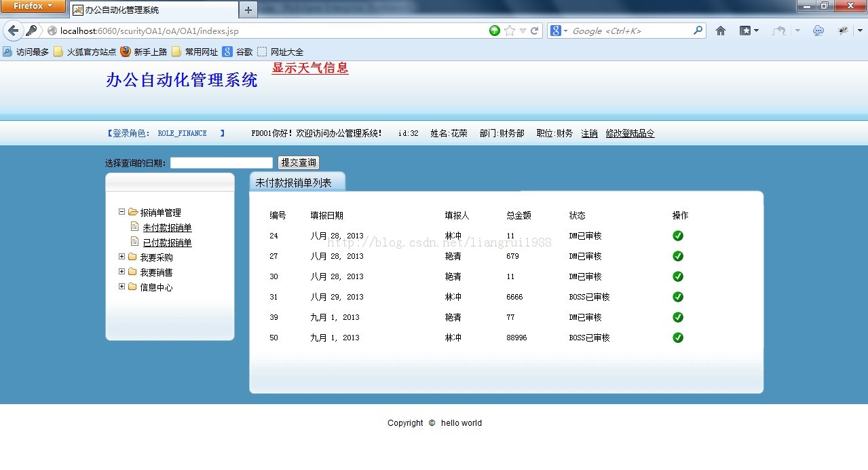Open the orange Firefox menu button
The image size is (868, 470).
(x=33, y=6)
